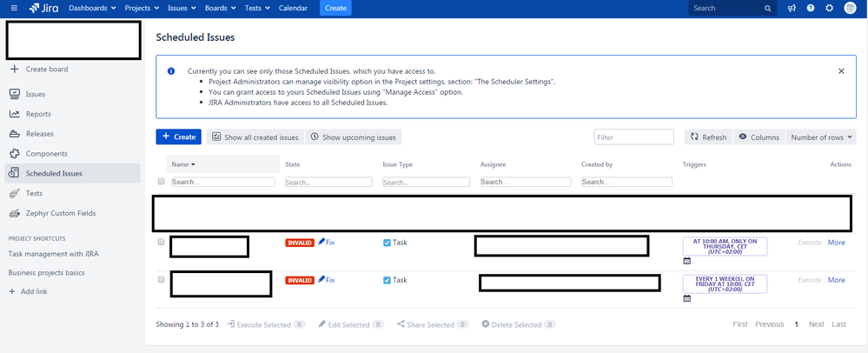Click Show all created issues
This screenshot has width=868, height=353.
click(x=255, y=137)
